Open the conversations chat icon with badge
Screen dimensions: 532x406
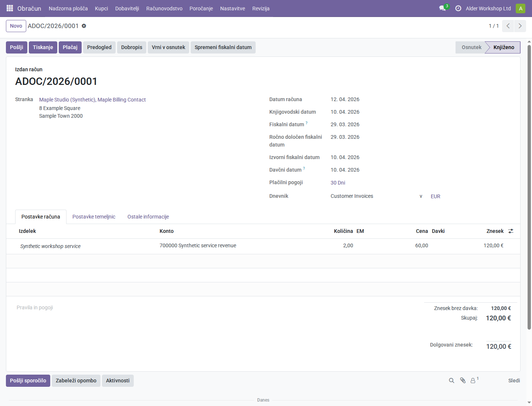443,8
